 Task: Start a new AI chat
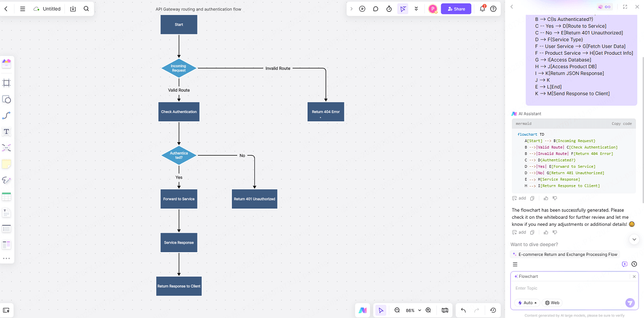tap(625, 264)
